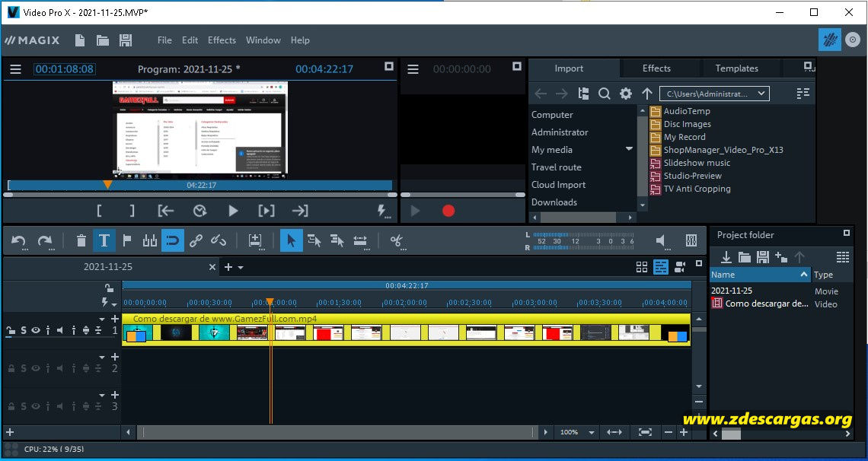Redo the action in the timeline toolbar

(x=44, y=241)
